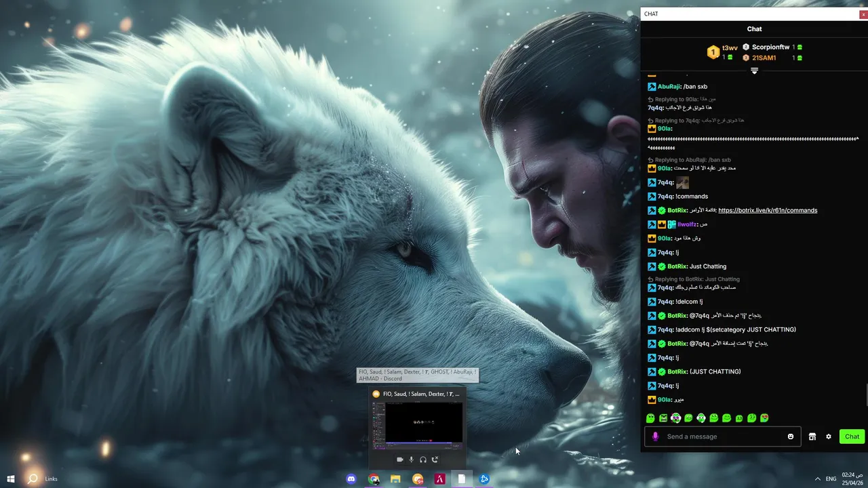
Task: Click the chat scrollbar thumb
Action: coord(865,395)
